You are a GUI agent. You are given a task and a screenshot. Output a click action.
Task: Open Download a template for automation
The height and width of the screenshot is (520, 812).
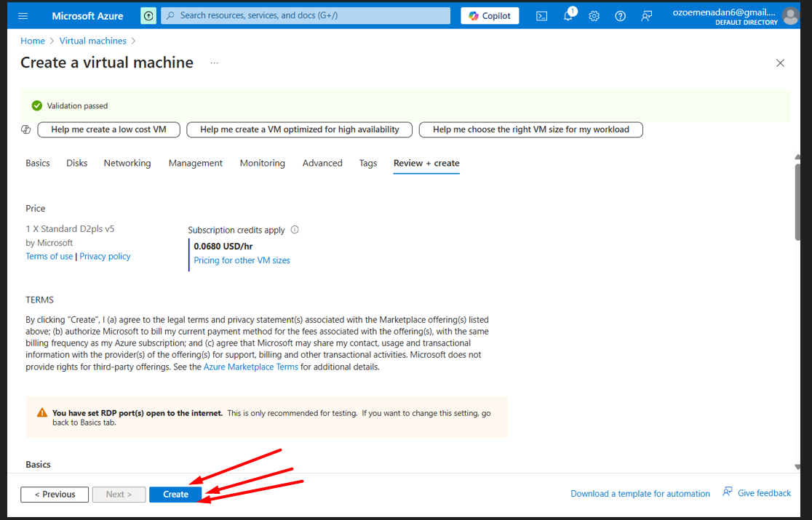coord(640,494)
